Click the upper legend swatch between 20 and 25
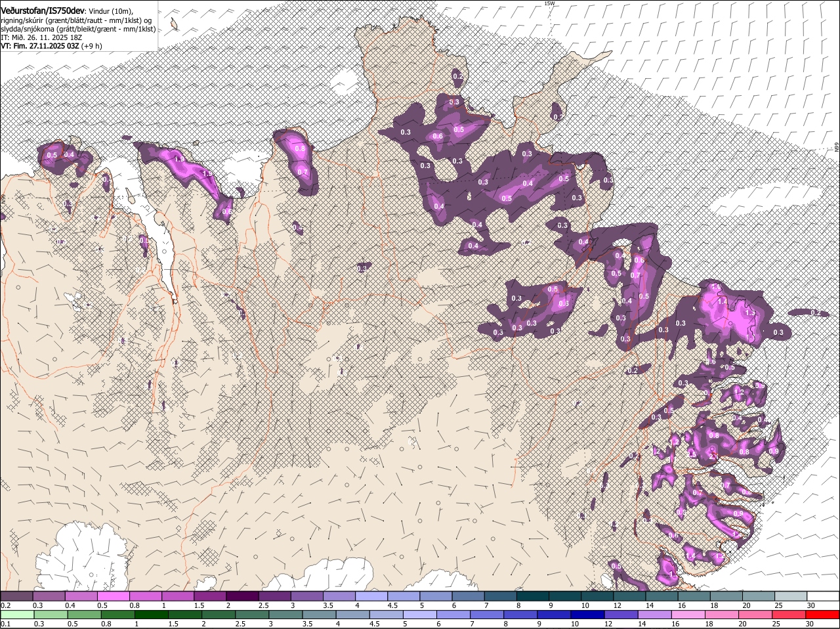Viewport: 840px width, 629px height. tap(757, 596)
